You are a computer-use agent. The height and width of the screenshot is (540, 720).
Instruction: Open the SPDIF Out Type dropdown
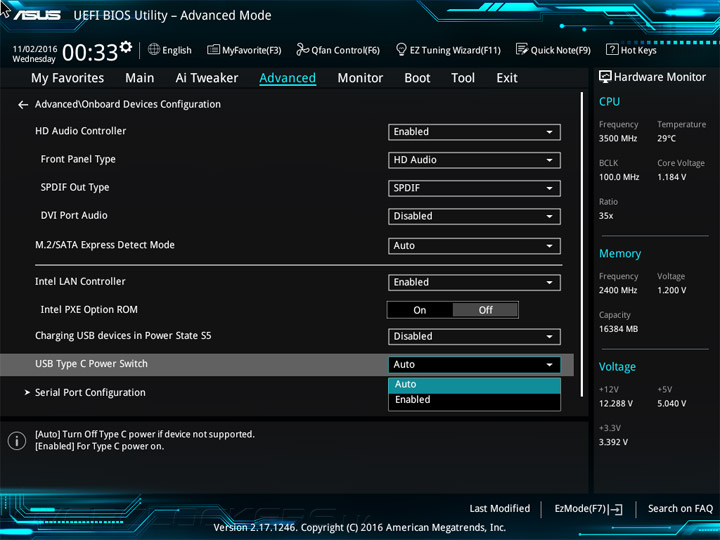point(474,188)
